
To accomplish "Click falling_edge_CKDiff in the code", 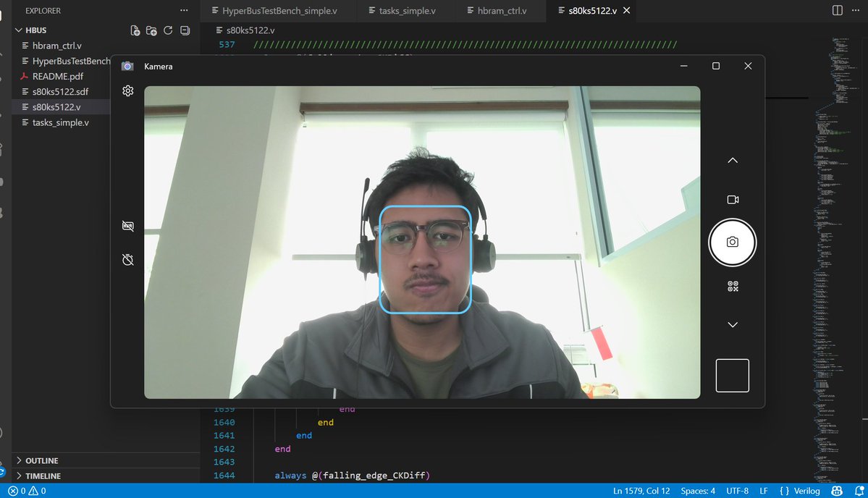I will pos(374,476).
